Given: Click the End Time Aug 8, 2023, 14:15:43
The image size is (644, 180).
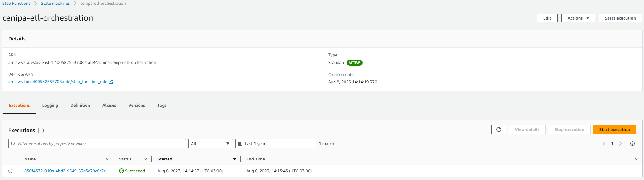Looking at the screenshot, I should pos(279,171).
